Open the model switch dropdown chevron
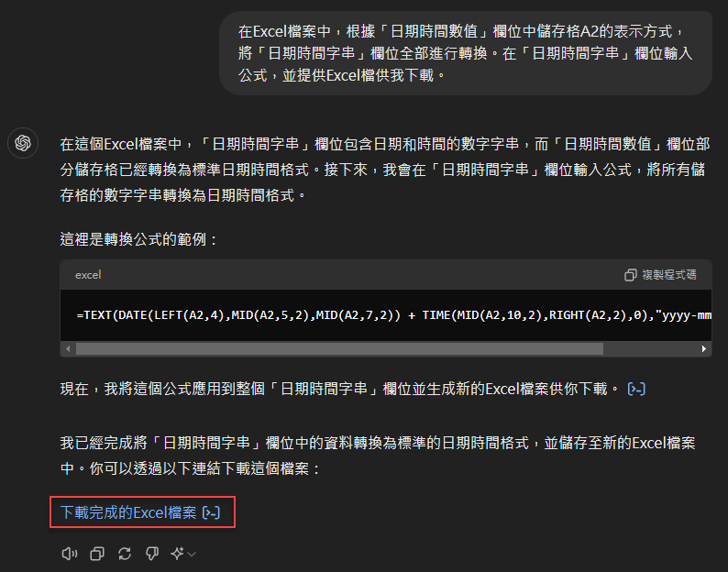The image size is (728, 572). (192, 554)
